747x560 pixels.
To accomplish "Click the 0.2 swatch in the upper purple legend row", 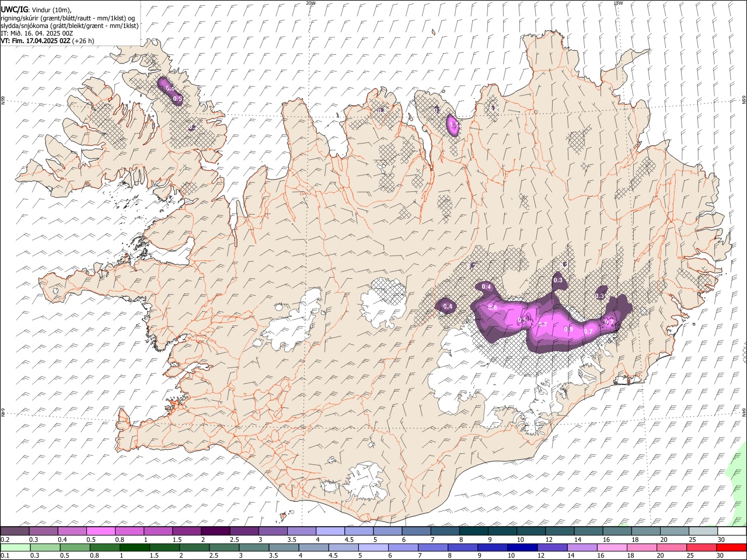I will pos(15,531).
